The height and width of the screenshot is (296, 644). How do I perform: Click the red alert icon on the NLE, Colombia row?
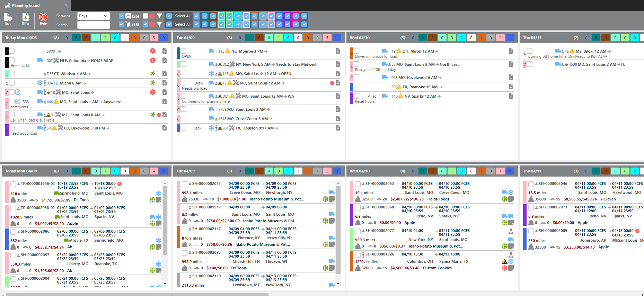click(x=153, y=60)
